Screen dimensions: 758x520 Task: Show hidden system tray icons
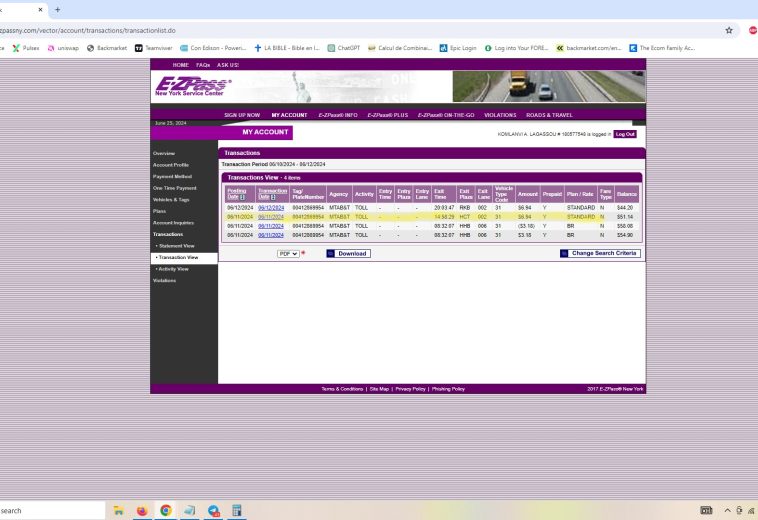(728, 510)
